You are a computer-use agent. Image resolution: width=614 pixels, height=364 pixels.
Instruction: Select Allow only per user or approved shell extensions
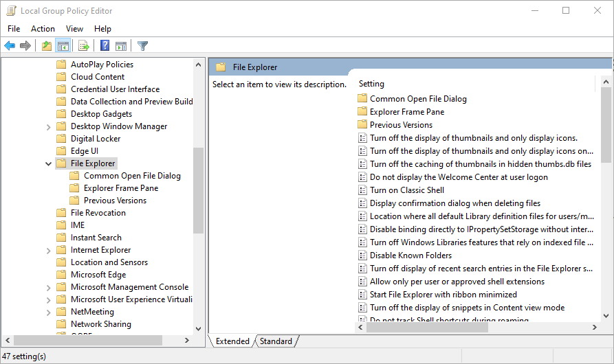pyautogui.click(x=457, y=282)
